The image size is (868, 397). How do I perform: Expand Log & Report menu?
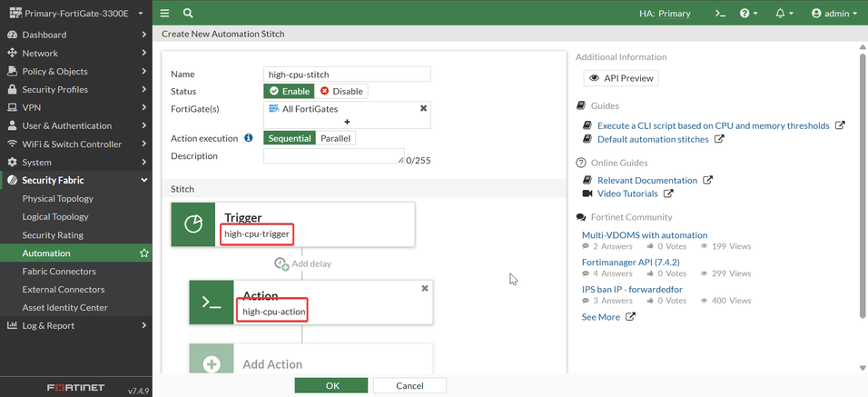(x=76, y=325)
